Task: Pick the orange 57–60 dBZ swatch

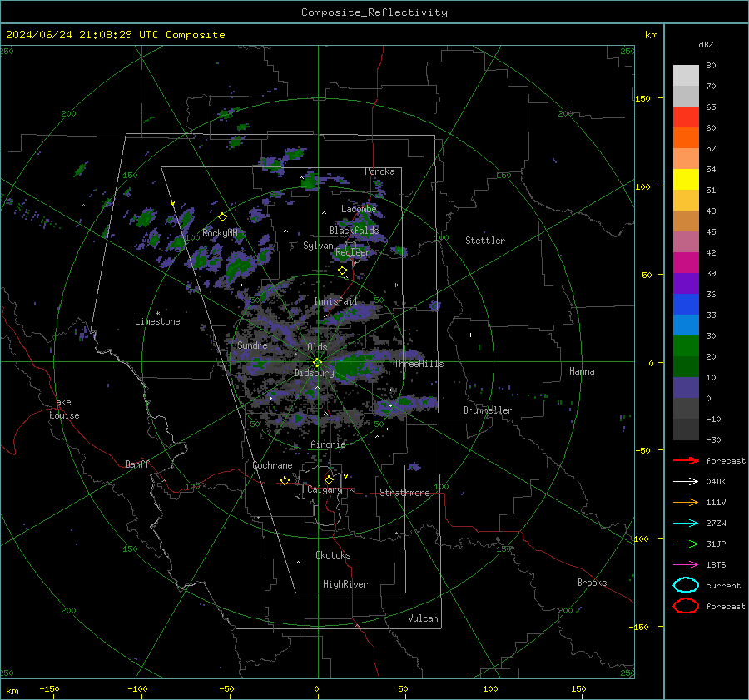Action: click(686, 138)
